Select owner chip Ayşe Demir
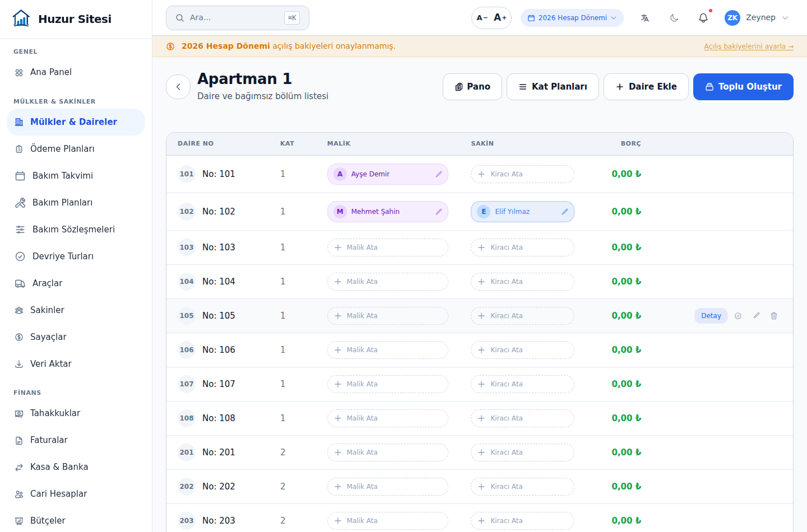The image size is (807, 532). tap(388, 174)
